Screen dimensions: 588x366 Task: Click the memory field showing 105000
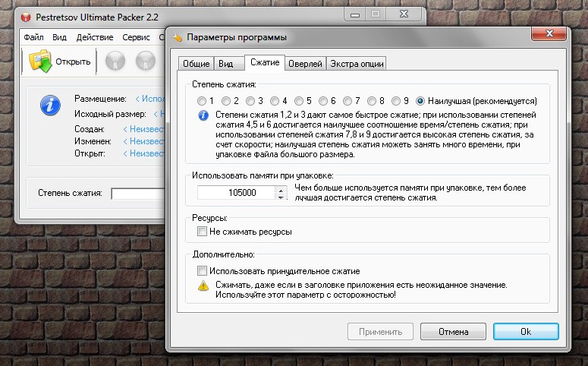pyautogui.click(x=236, y=193)
